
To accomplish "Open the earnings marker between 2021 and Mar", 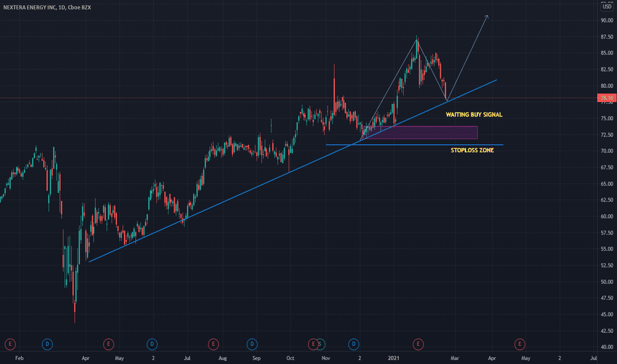I will (418, 344).
